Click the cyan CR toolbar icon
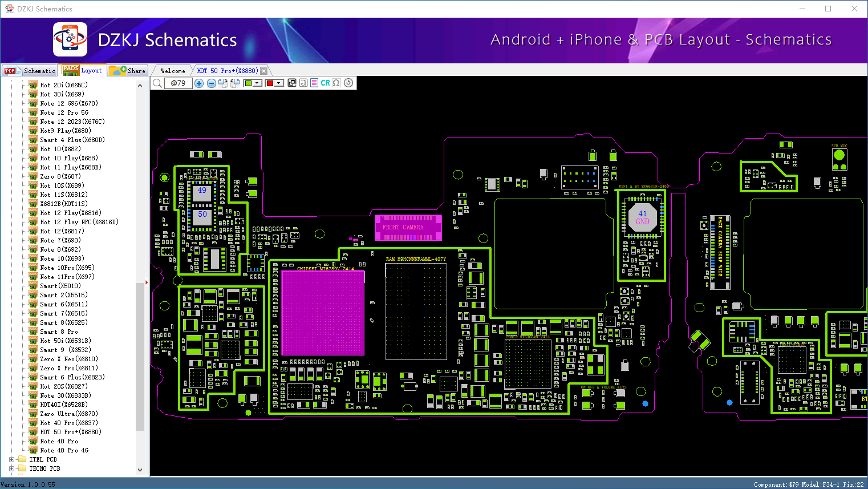The width and height of the screenshot is (868, 489). pyautogui.click(x=325, y=83)
